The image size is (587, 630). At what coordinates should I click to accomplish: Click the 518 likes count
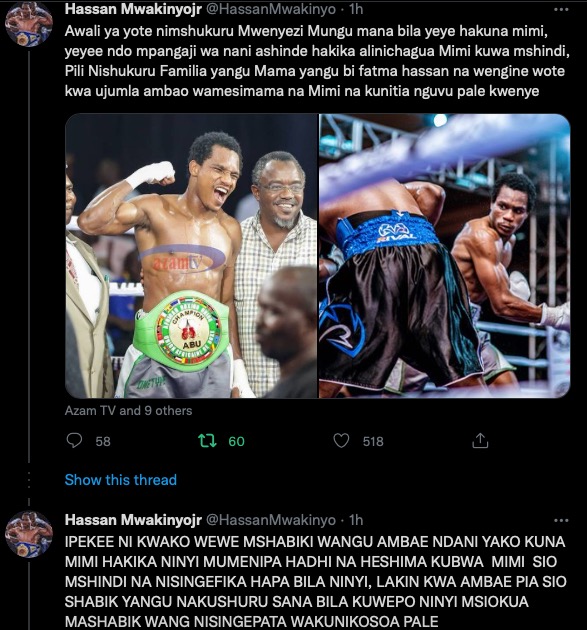(x=373, y=442)
